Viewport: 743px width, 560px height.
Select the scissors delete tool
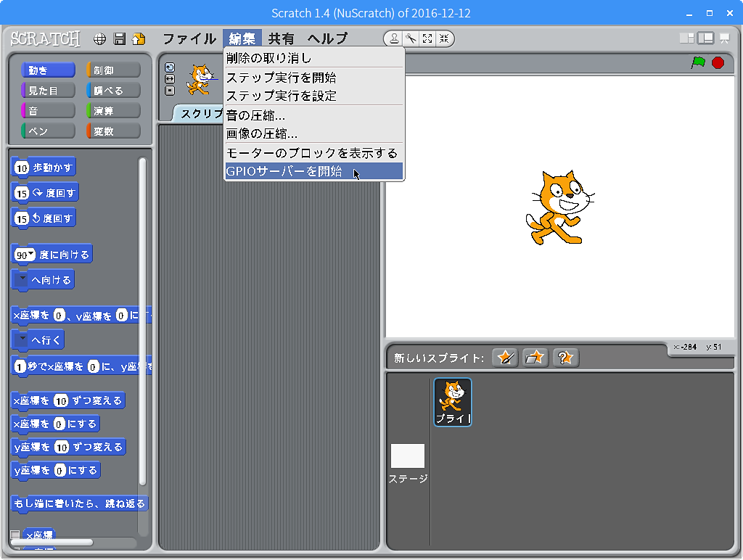(411, 39)
